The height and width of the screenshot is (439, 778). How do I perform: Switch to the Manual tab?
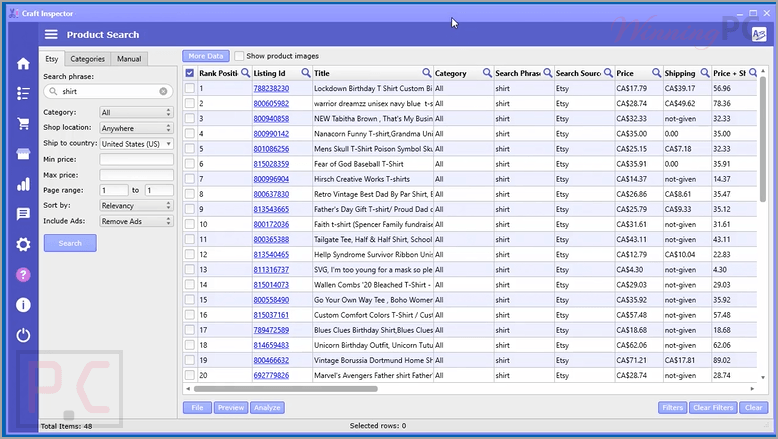tap(129, 59)
